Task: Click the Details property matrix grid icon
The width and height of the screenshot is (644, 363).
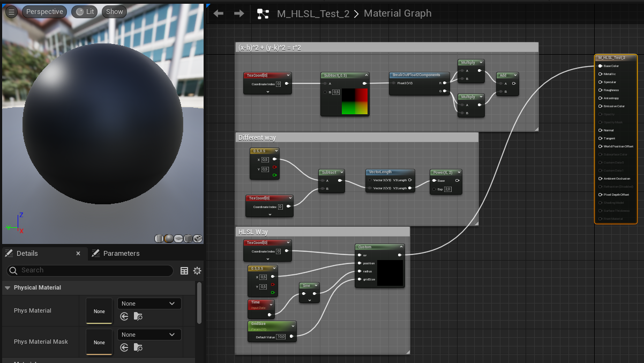Action: tap(184, 271)
